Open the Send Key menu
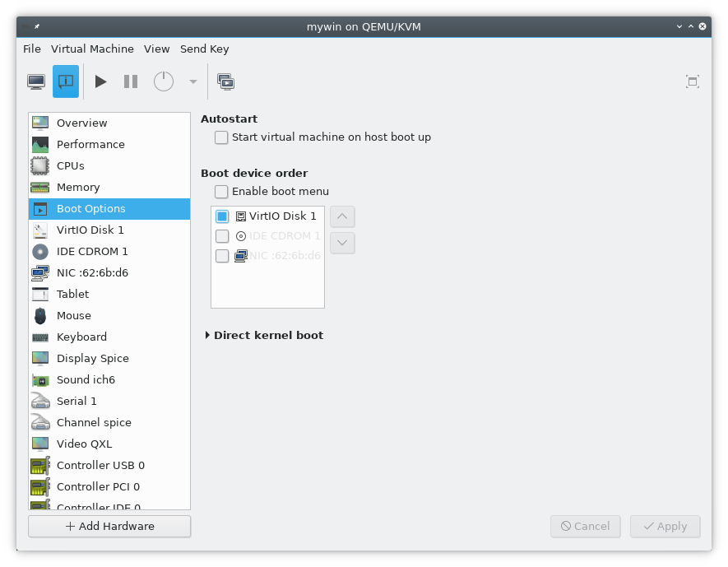Viewport: 728px width, 567px height. point(204,49)
